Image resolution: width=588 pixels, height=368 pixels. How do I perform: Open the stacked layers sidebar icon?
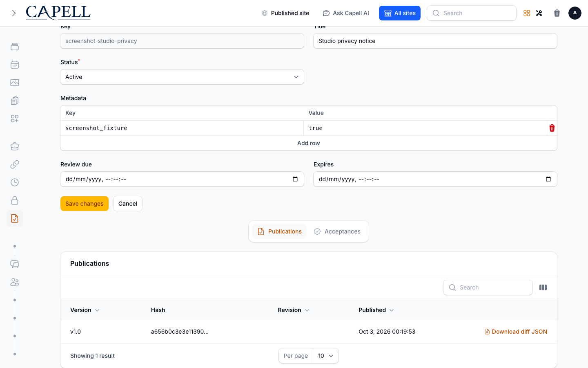pyautogui.click(x=15, y=47)
